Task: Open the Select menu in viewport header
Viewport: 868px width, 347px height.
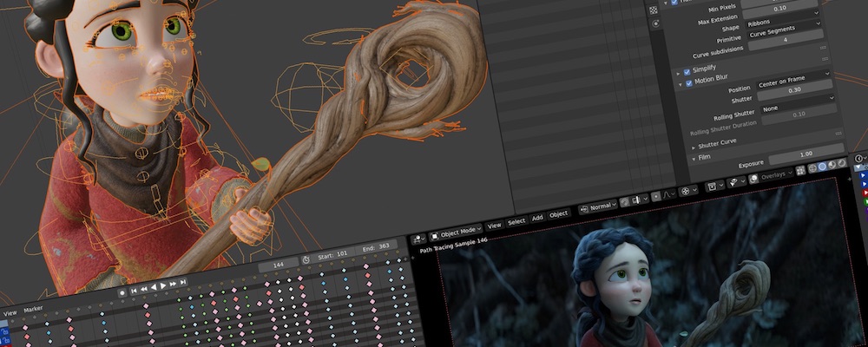Action: pyautogui.click(x=516, y=221)
